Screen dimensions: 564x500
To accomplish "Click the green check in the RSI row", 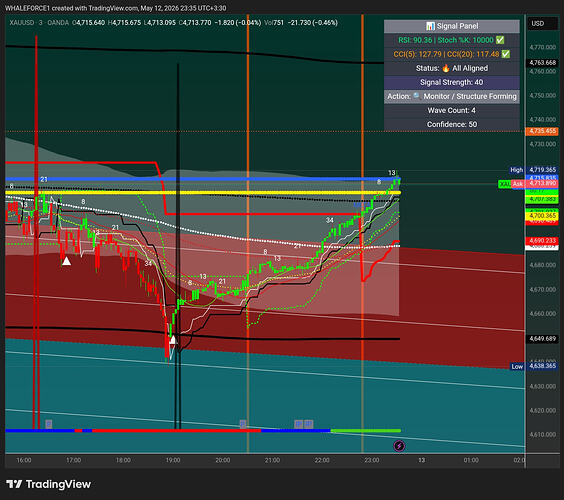I will (500, 40).
